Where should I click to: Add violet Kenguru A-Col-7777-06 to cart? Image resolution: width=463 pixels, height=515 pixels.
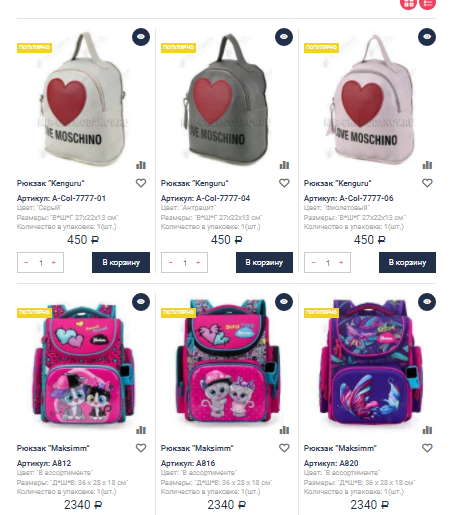point(407,262)
